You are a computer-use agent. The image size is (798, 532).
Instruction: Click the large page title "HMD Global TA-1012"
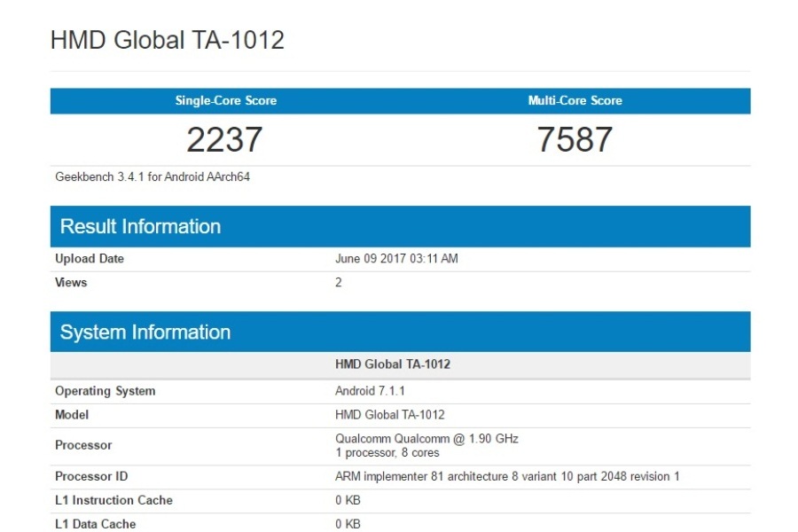tap(168, 40)
